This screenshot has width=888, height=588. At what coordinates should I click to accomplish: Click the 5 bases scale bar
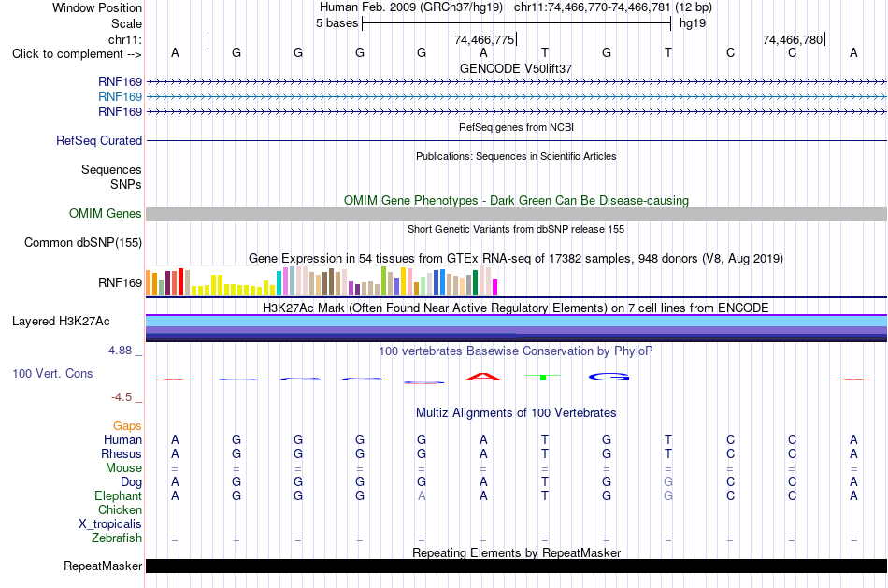[517, 23]
